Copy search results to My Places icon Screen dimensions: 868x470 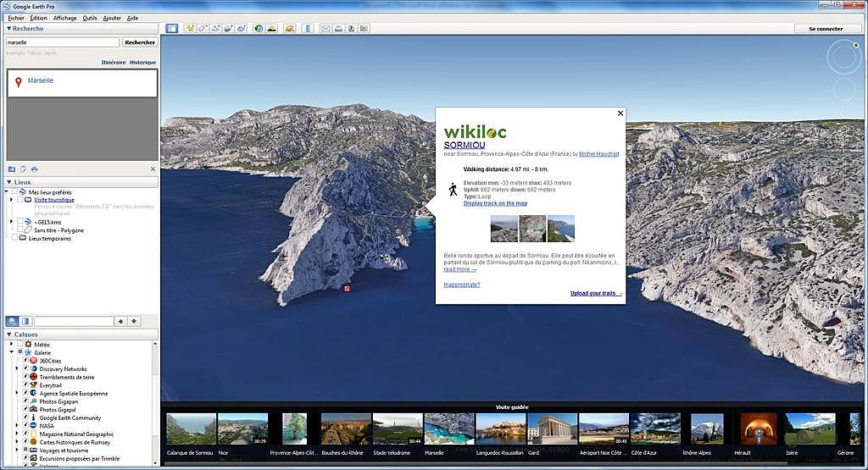[x=12, y=169]
